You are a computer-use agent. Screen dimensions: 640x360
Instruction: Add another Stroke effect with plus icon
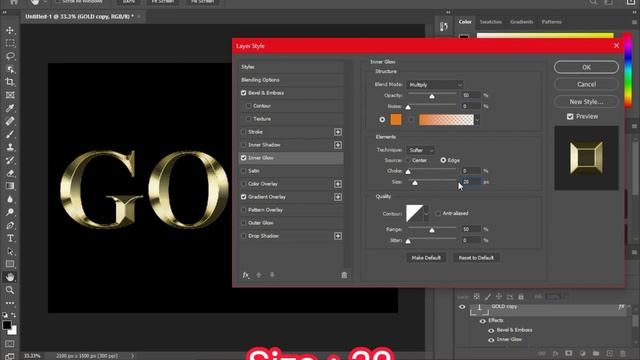point(338,132)
